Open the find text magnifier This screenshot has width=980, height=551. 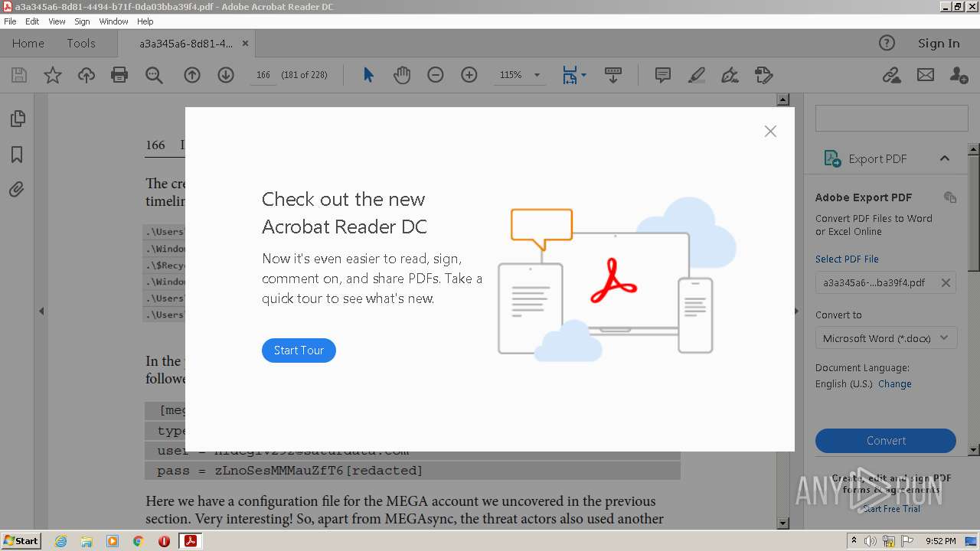point(154,75)
